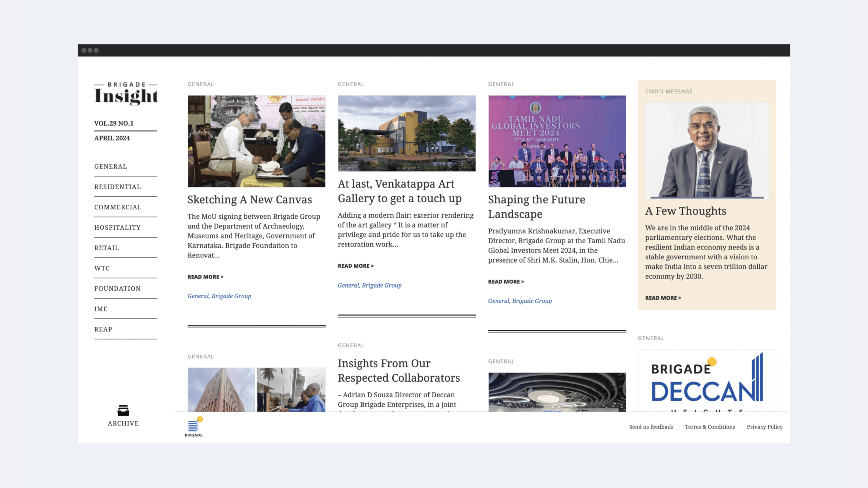Image resolution: width=868 pixels, height=488 pixels.
Task: Open the MoU signing photo thumbnail
Action: click(257, 141)
